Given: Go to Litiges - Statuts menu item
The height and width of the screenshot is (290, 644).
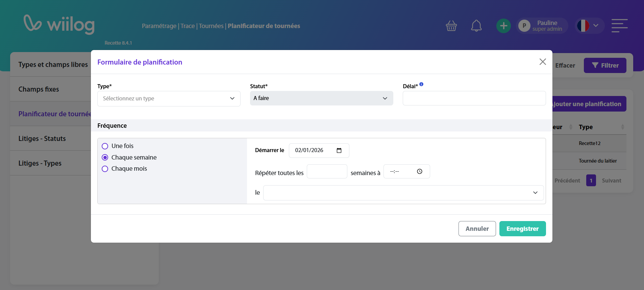Looking at the screenshot, I should click(42, 139).
